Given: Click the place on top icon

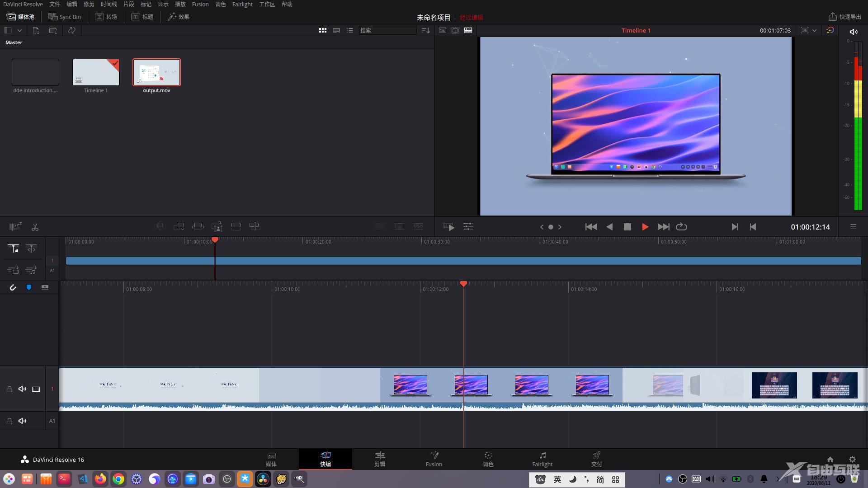Looking at the screenshot, I should click(236, 226).
